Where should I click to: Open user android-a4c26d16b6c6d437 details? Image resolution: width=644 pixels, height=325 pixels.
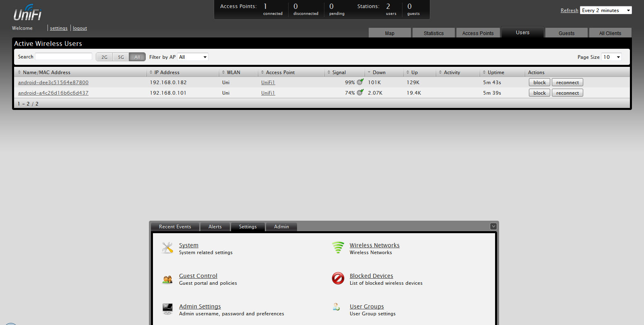pyautogui.click(x=53, y=93)
